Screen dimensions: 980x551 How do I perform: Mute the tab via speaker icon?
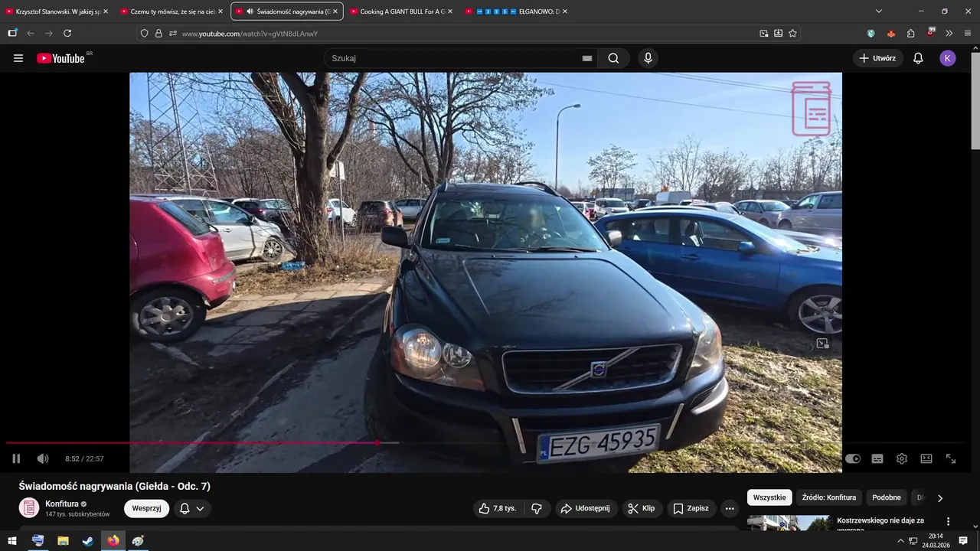[250, 11]
